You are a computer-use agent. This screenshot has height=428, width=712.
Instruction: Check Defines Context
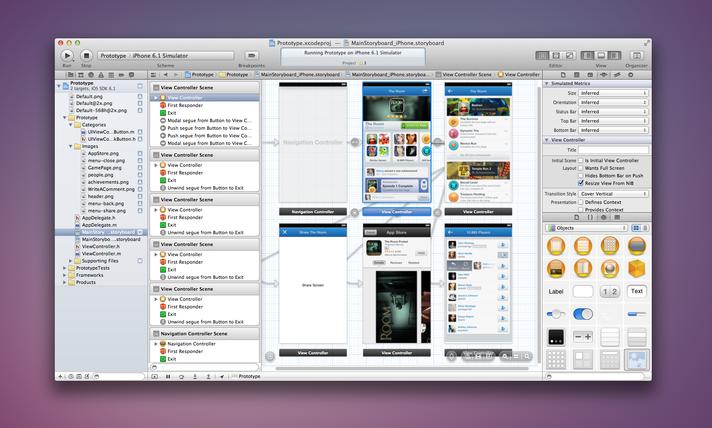click(x=580, y=202)
